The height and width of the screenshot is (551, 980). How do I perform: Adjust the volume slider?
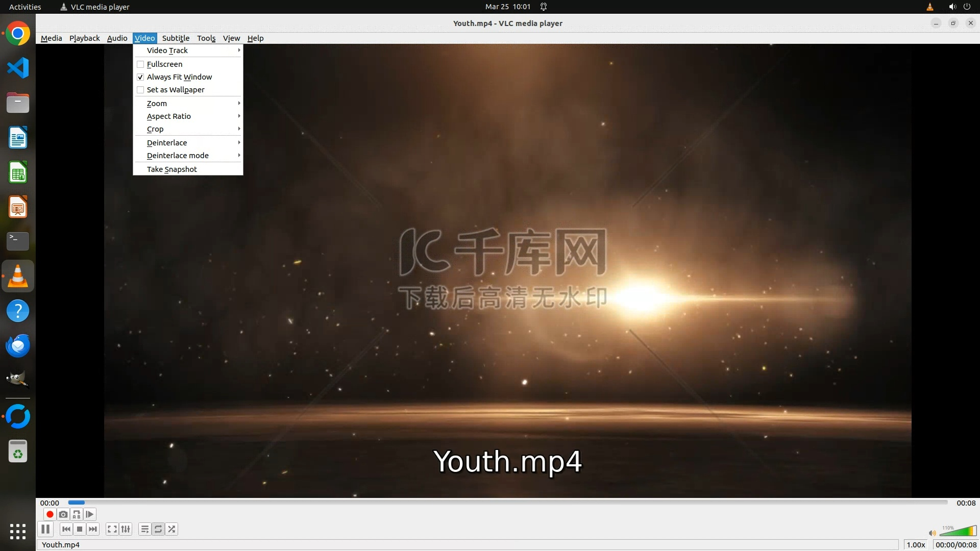pos(958,532)
